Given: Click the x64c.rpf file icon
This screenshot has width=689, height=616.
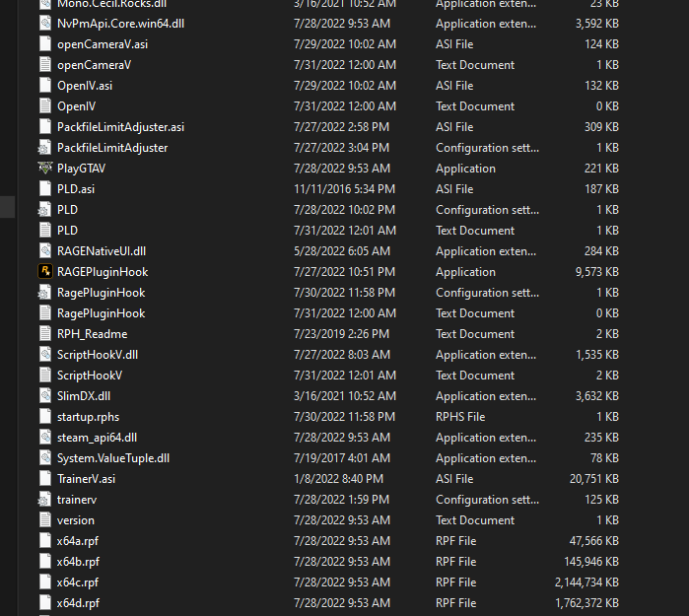Looking at the screenshot, I should [44, 582].
